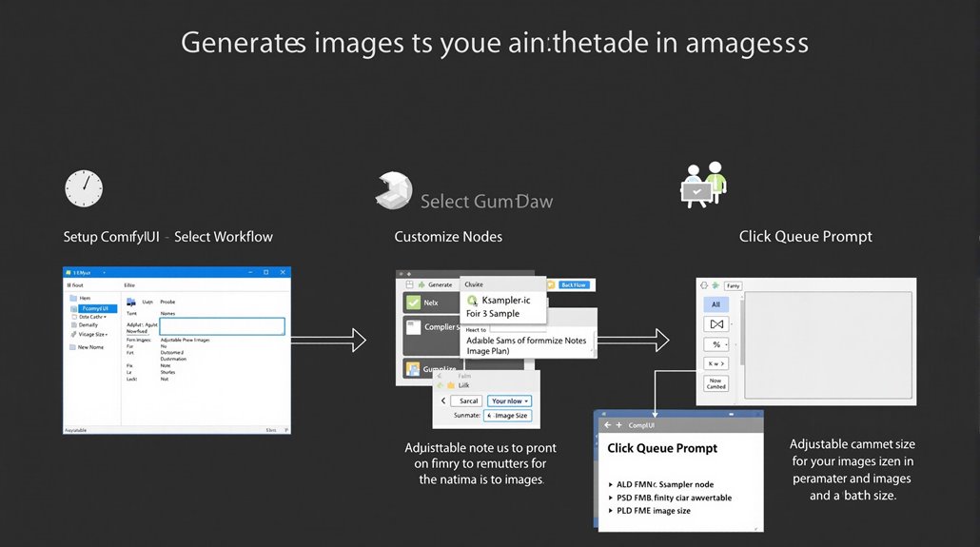Screen dimensions: 980x547
Task: Click the star icon beside Lilk
Action: (x=451, y=385)
